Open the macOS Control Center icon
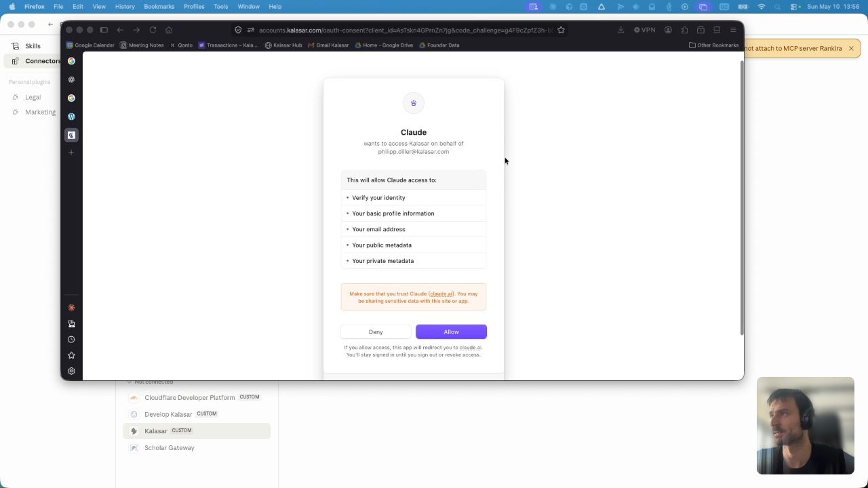868x488 pixels. point(795,7)
